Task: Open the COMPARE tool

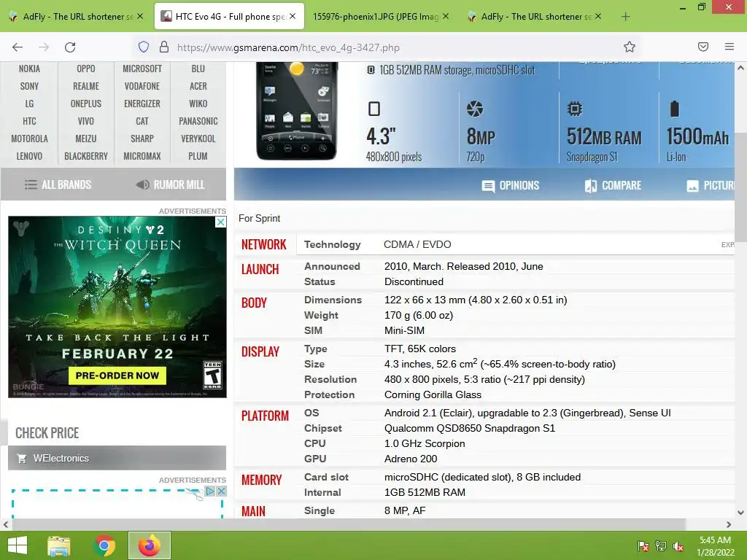Action: 613,185
